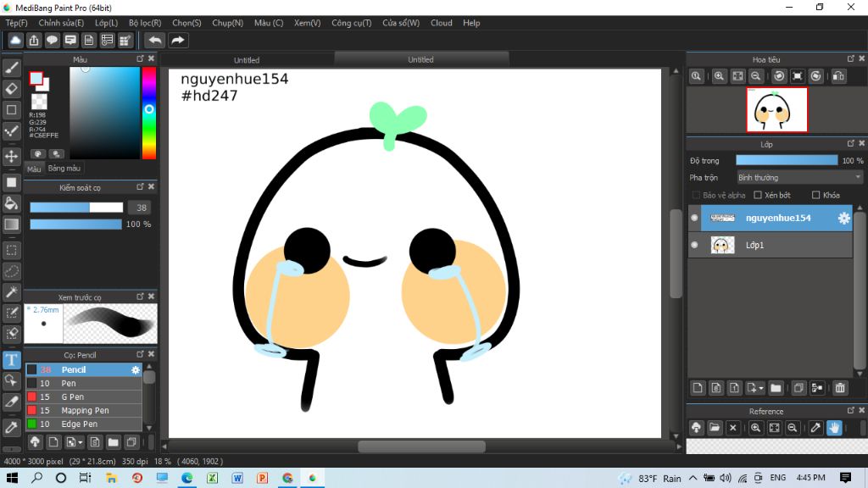868x488 pixels.
Task: Enable the Khóa lock checkbox
Action: tap(815, 195)
